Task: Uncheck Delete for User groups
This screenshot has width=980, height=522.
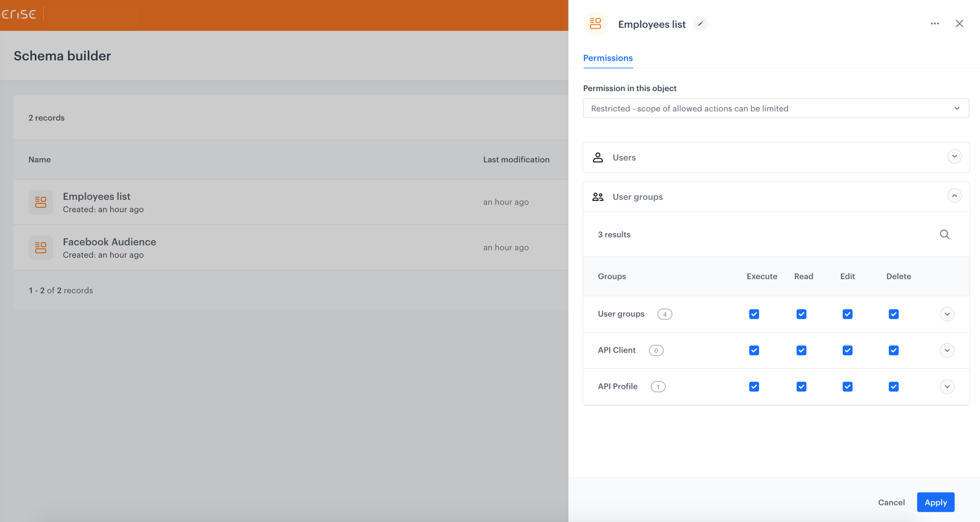Action: 893,314
